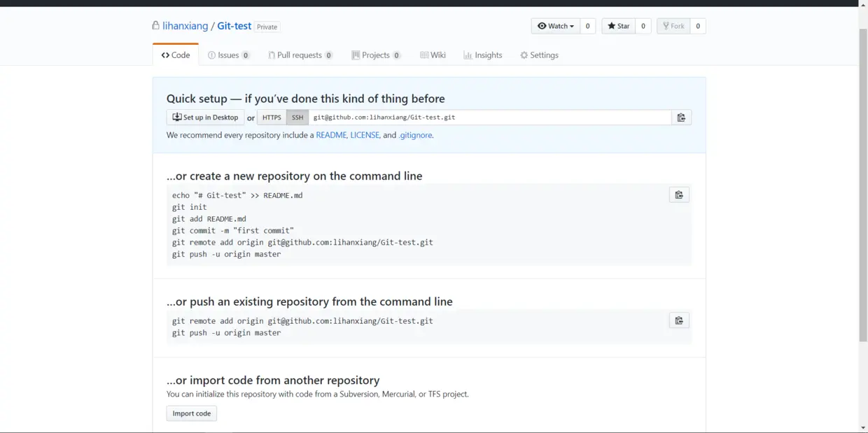Image resolution: width=868 pixels, height=433 pixels.
Task: Click the 'git add README.md' line
Action: [x=209, y=219]
